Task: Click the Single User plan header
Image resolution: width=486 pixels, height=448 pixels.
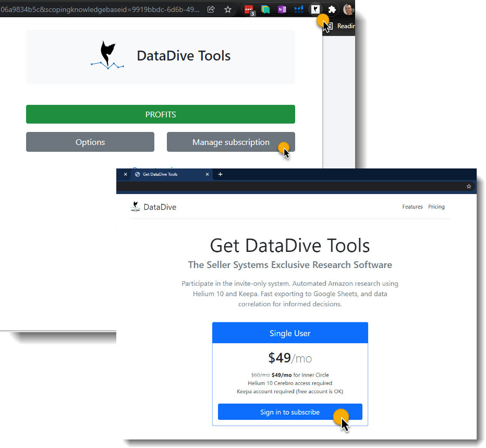Action: click(290, 333)
